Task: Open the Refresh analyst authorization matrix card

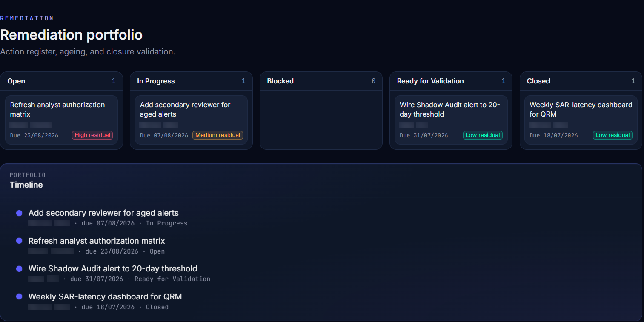Action: [x=61, y=120]
